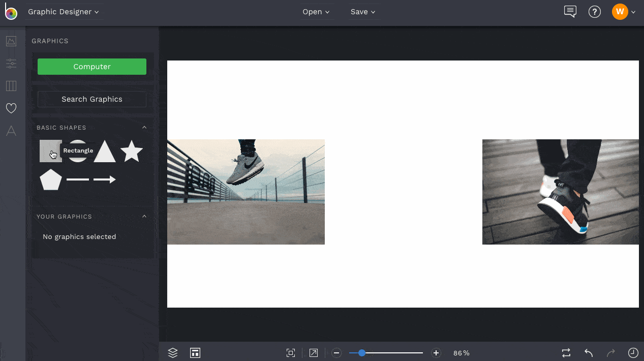This screenshot has width=644, height=361.
Task: Open the Templates columns sidebar icon
Action: tap(11, 86)
